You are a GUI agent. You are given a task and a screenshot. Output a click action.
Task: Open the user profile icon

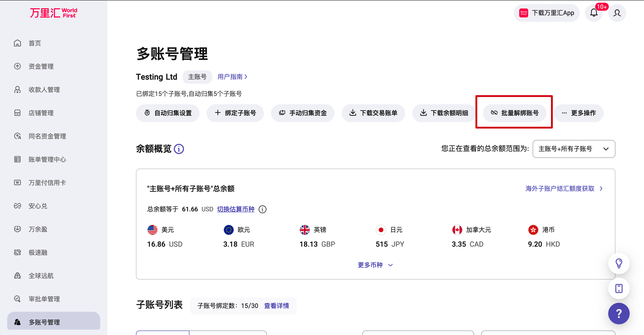(x=617, y=13)
